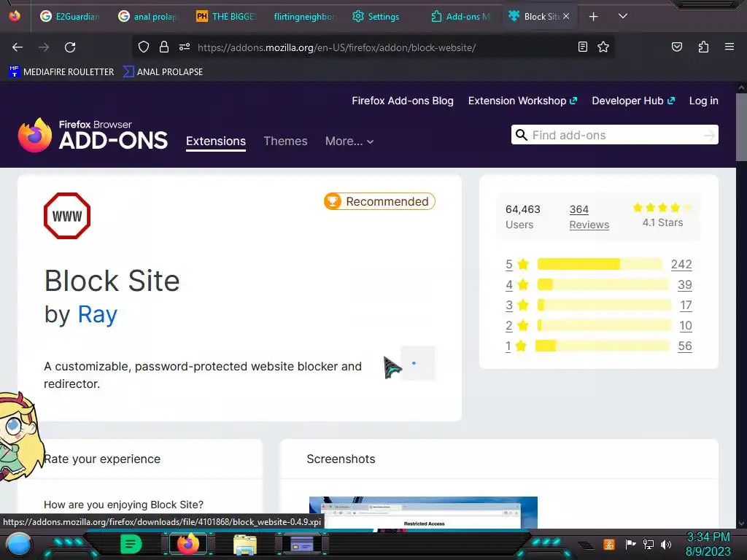
Task: Go back with the back arrow
Action: pos(18,47)
